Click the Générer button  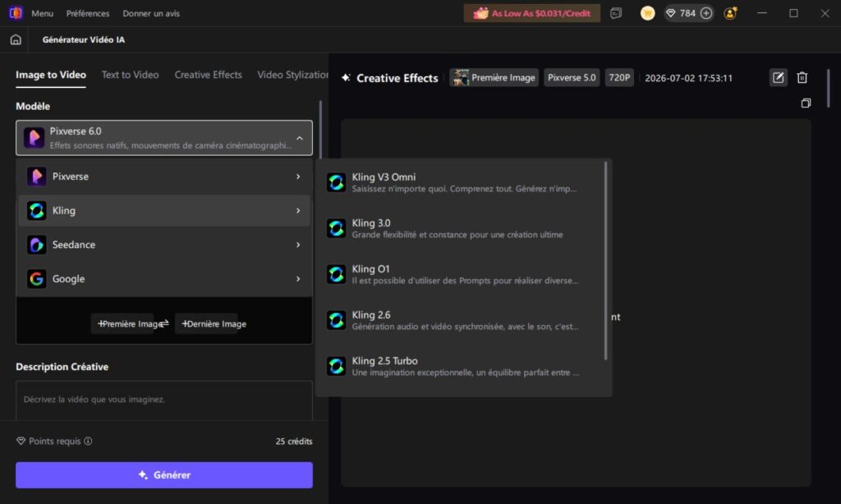(x=164, y=475)
